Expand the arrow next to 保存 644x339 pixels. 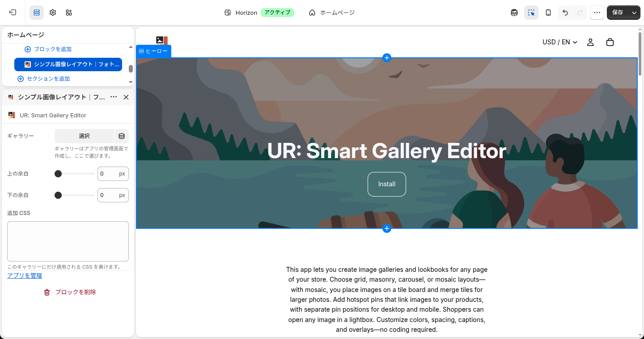click(x=634, y=13)
